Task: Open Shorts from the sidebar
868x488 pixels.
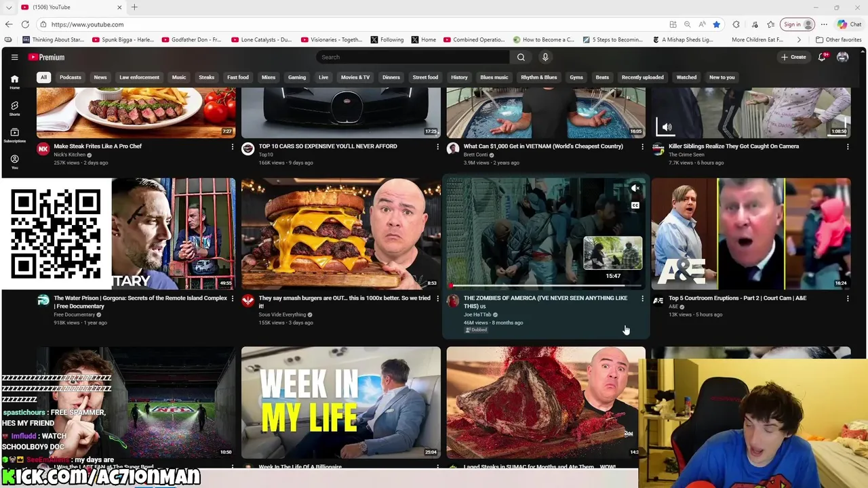Action: (x=14, y=108)
